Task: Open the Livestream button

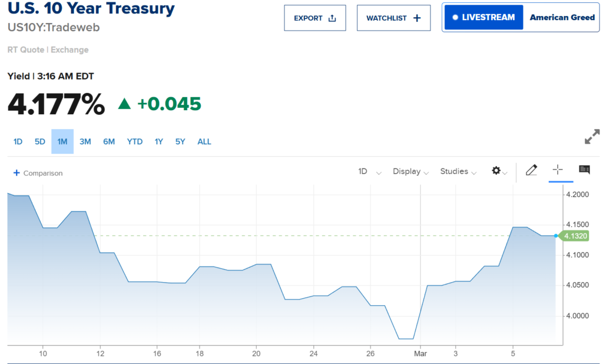Action: [x=483, y=18]
